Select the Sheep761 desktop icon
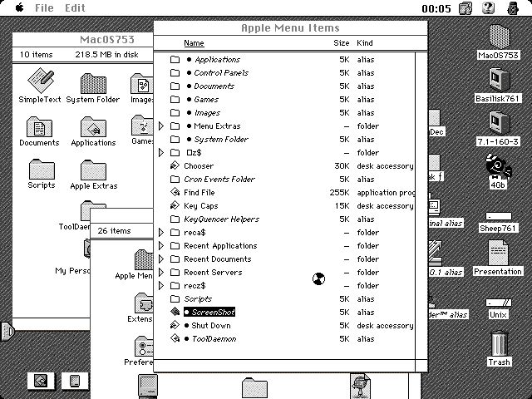 (x=499, y=219)
